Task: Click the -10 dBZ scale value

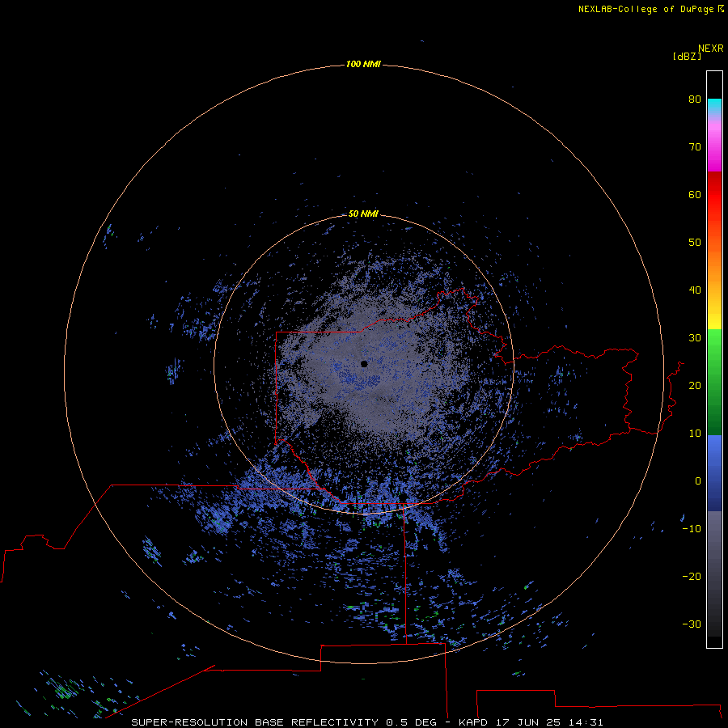Action: pos(692,529)
